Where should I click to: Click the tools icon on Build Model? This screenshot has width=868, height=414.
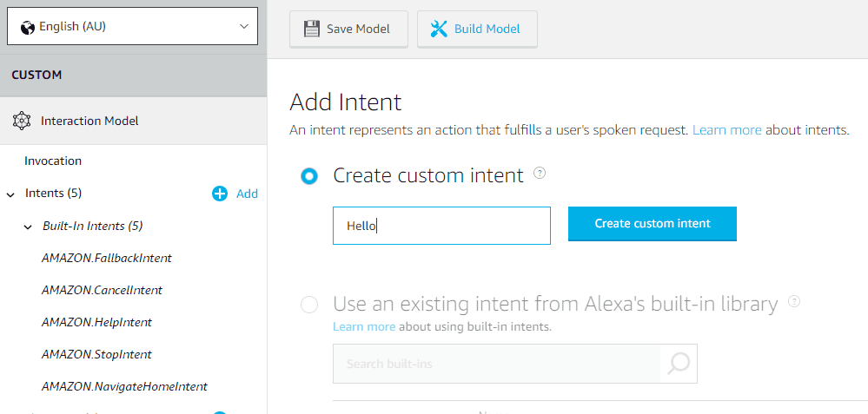(439, 29)
